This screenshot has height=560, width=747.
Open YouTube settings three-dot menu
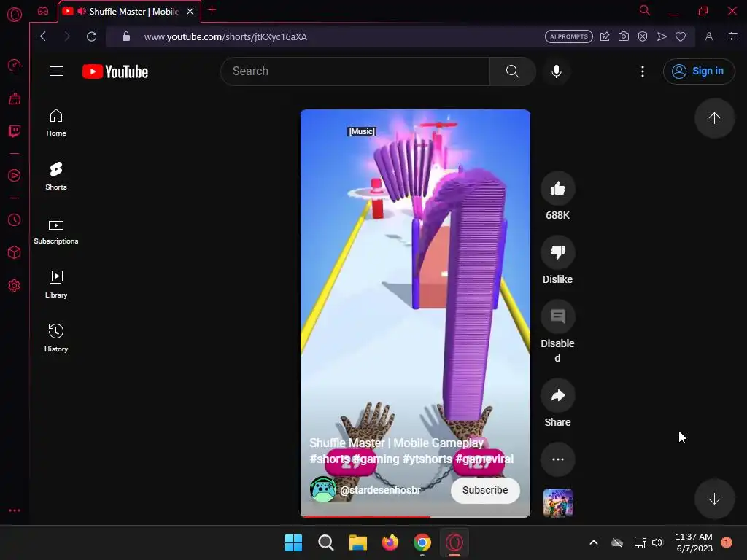pyautogui.click(x=643, y=71)
